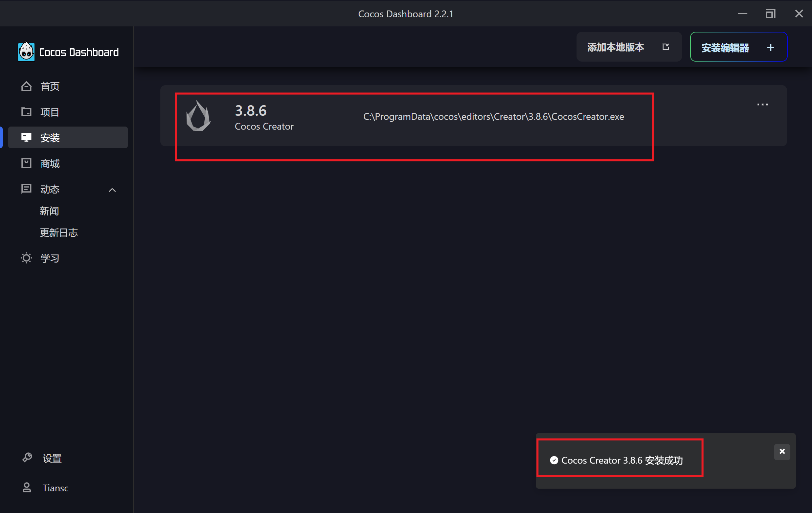
Task: Collapse the 动态 section chevron
Action: (112, 190)
